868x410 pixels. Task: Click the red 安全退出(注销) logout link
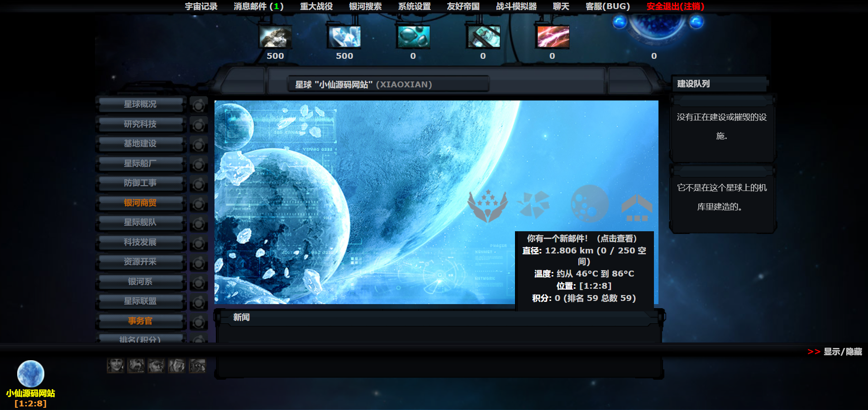point(675,6)
